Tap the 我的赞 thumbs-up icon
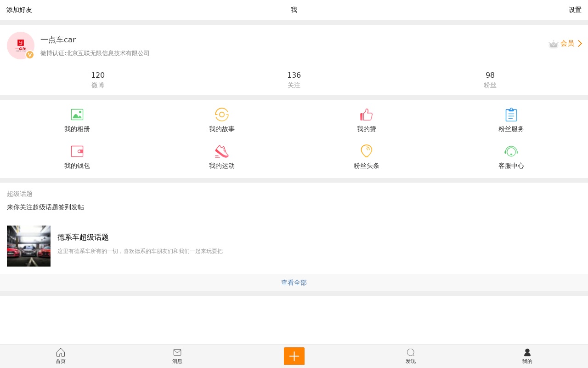Screen dimensions: 588x368 point(366,115)
